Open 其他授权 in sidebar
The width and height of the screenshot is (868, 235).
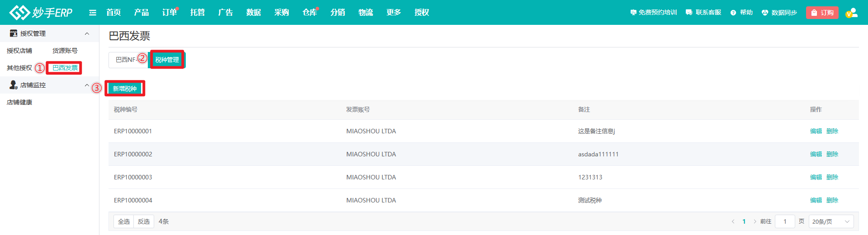pyautogui.click(x=19, y=68)
